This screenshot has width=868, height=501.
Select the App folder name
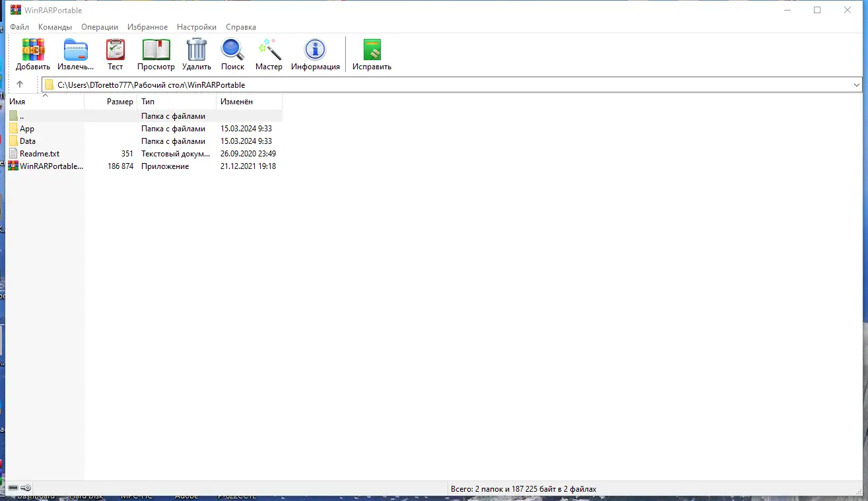(27, 129)
